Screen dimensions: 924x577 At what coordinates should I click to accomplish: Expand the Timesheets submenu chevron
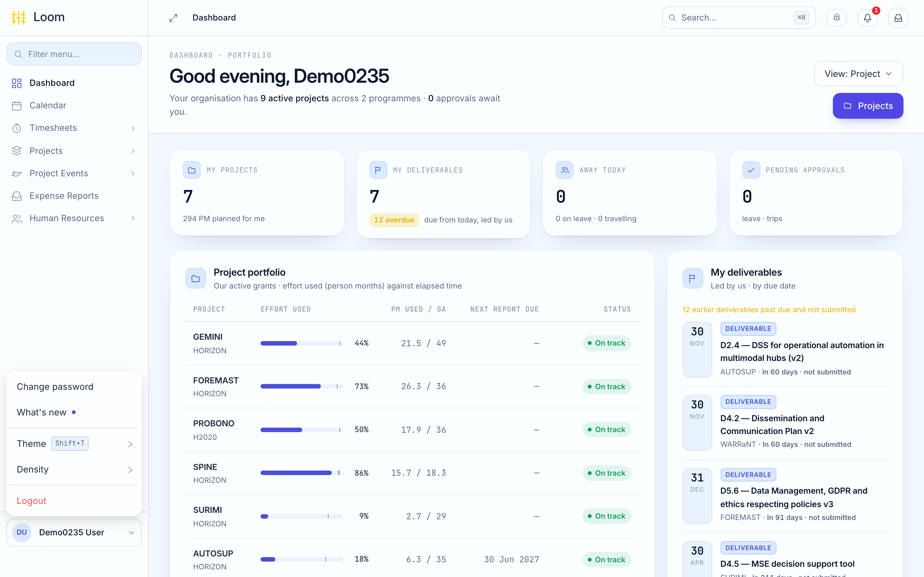[133, 128]
